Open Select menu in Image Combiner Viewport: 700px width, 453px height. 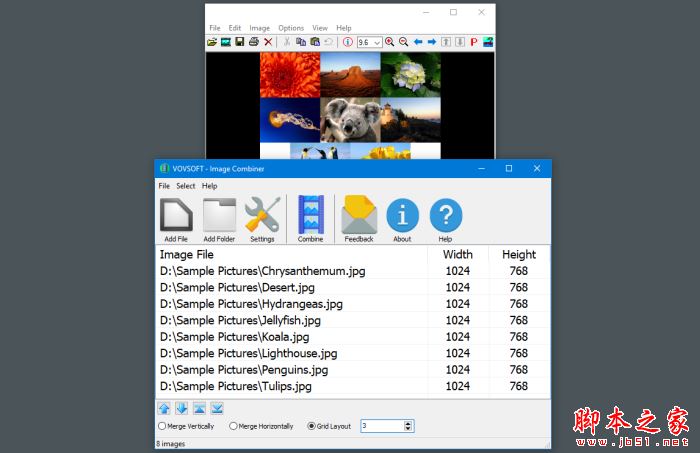tap(186, 186)
